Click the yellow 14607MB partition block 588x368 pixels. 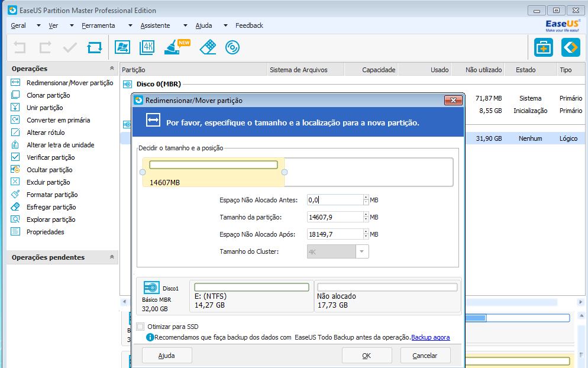214,172
